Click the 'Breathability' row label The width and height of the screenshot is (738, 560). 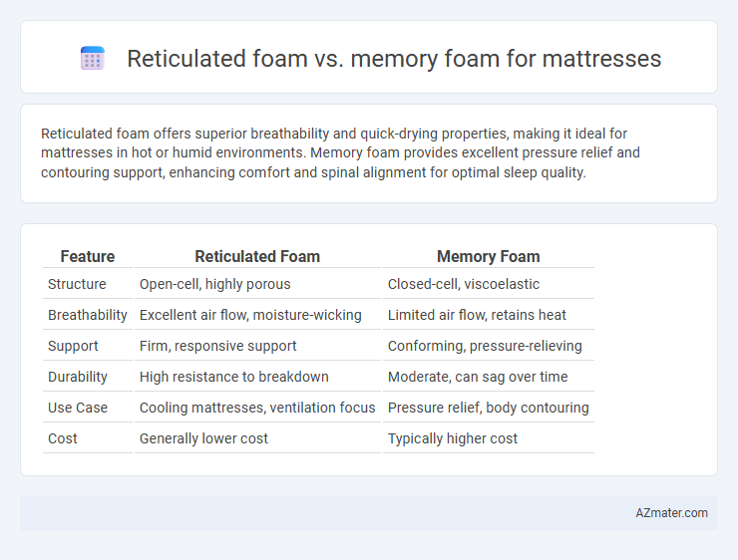[88, 315]
